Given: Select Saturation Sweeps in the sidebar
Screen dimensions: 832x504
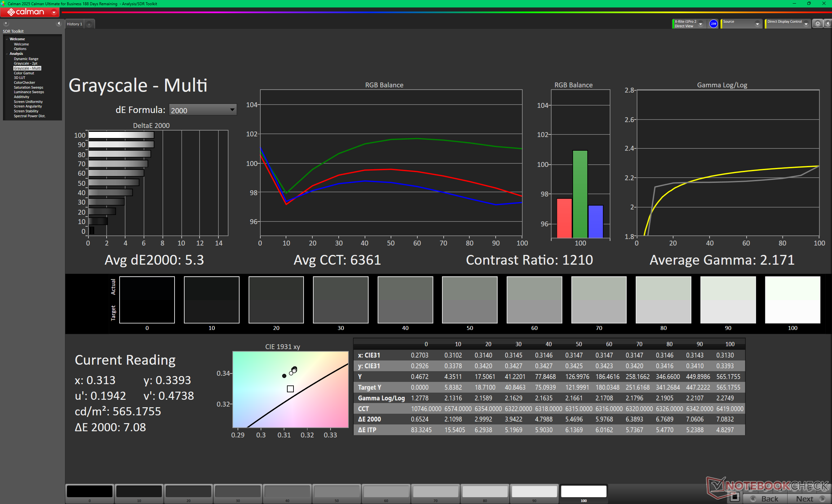Looking at the screenshot, I should (x=28, y=87).
